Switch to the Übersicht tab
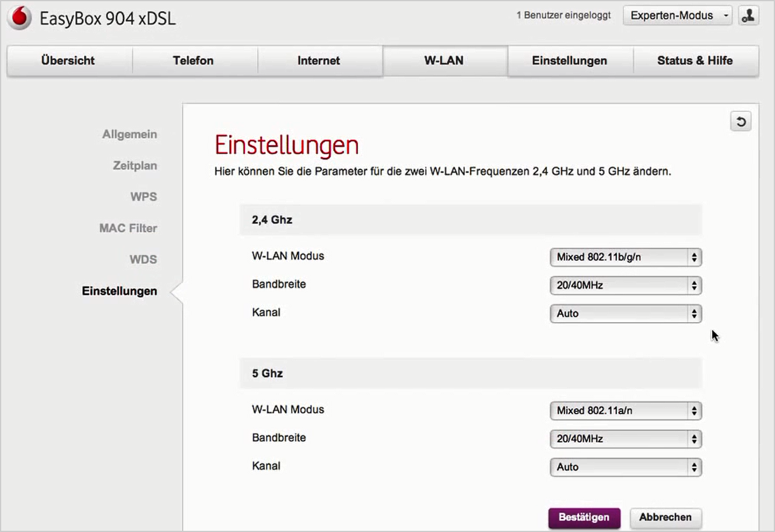The width and height of the screenshot is (775, 532). (68, 61)
